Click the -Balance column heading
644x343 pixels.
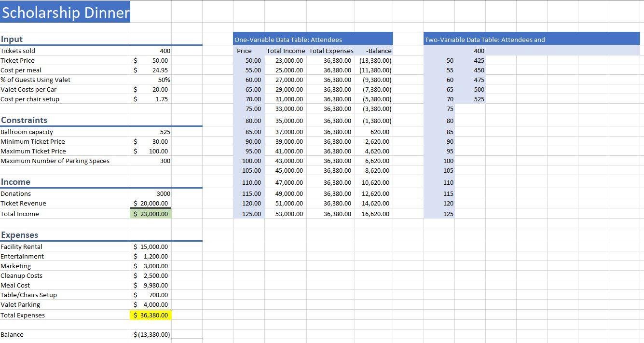[x=379, y=51]
